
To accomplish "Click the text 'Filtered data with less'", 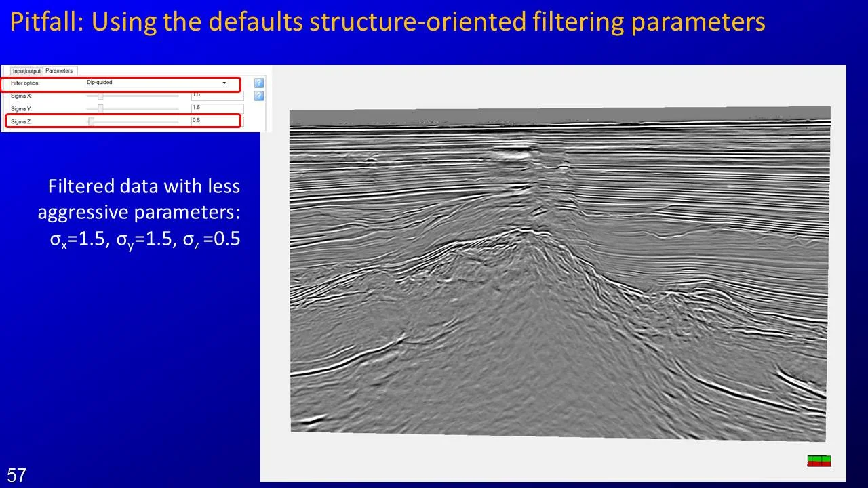I will pos(144,186).
